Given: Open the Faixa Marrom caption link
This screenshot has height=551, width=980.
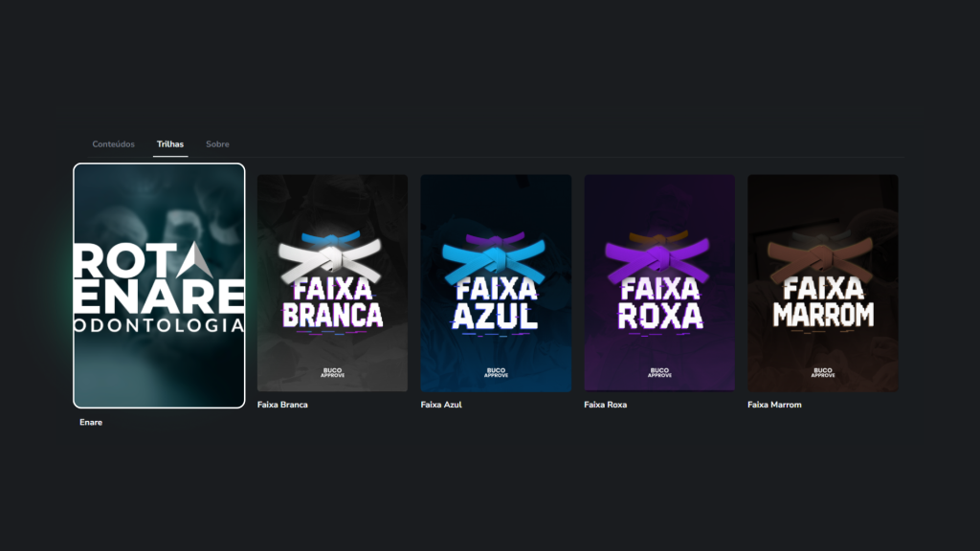Looking at the screenshot, I should [x=774, y=405].
